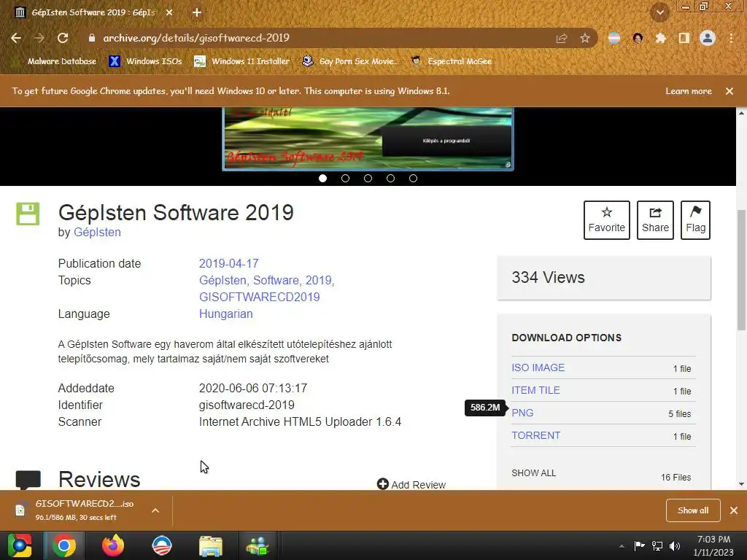
Task: Open the Chrome extensions puzzle icon
Action: coord(660,38)
